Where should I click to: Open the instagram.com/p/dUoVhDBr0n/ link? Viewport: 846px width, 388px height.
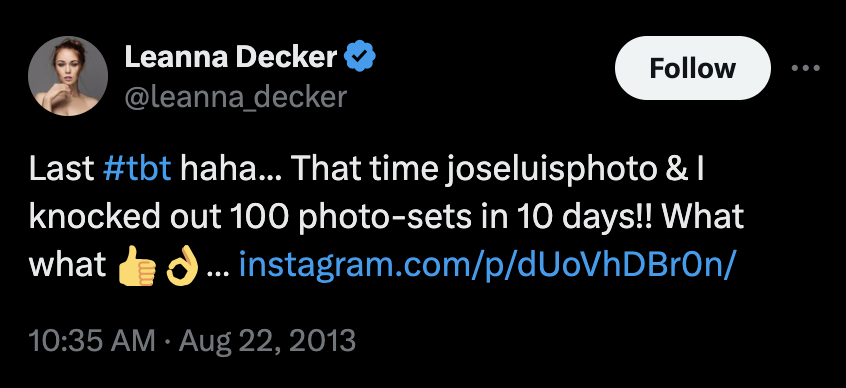coord(487,266)
